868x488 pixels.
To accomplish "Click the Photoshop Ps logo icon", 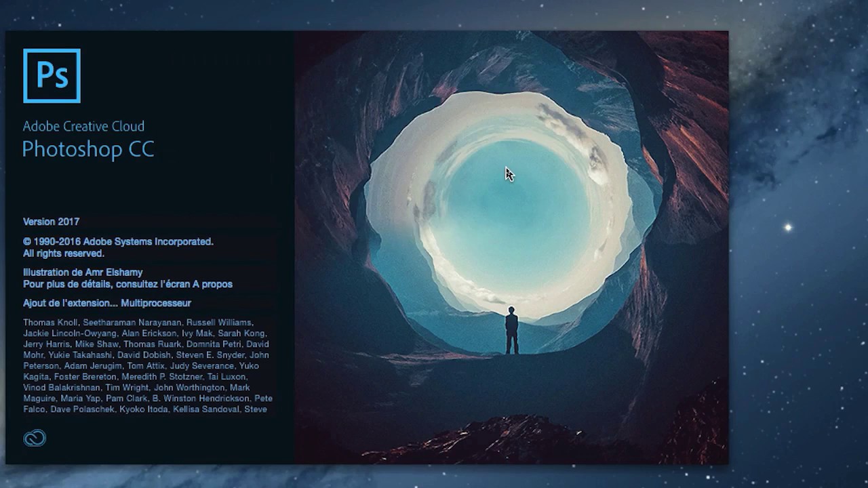I will click(52, 76).
